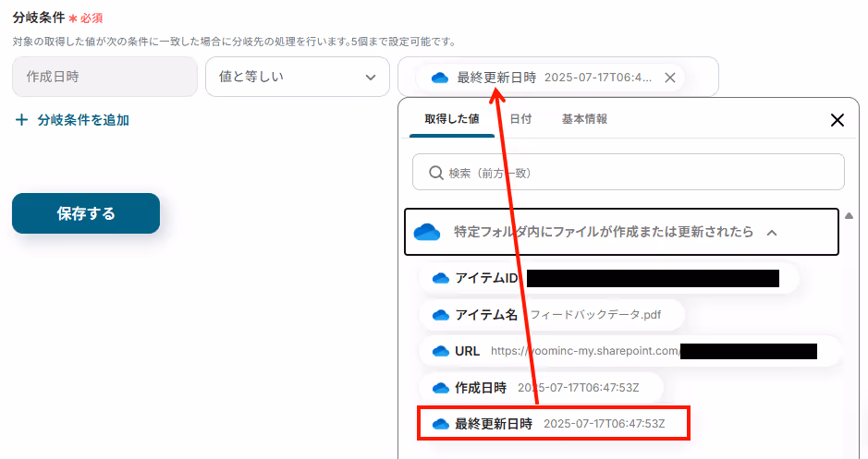Switch to the 日付 tab

(x=520, y=119)
